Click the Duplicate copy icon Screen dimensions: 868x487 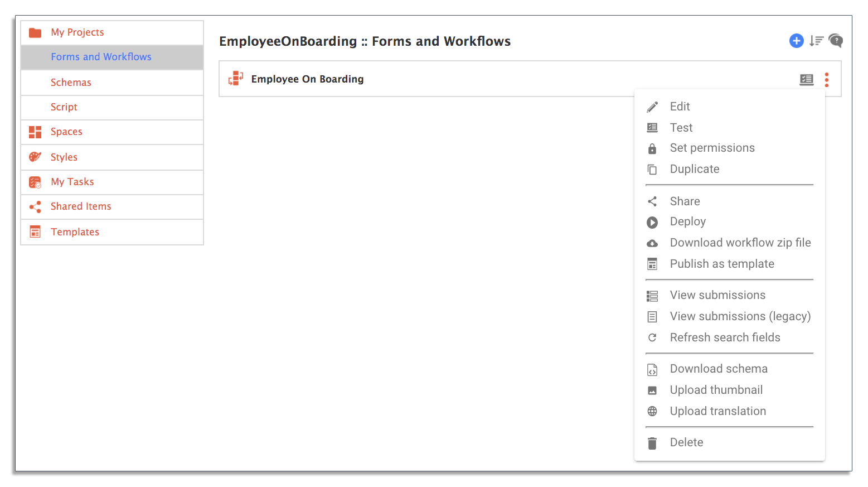click(x=652, y=169)
